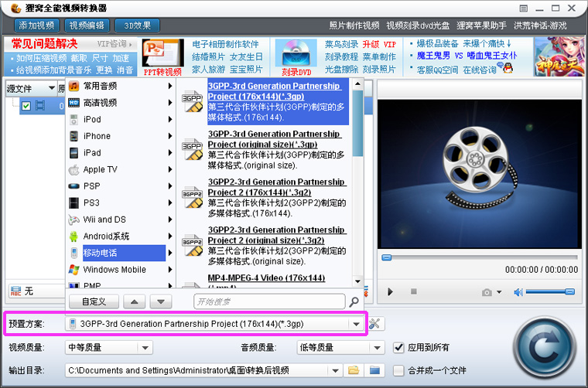Image resolution: width=588 pixels, height=388 pixels.
Task: Click the 视频编辑 button
Action: [x=87, y=26]
